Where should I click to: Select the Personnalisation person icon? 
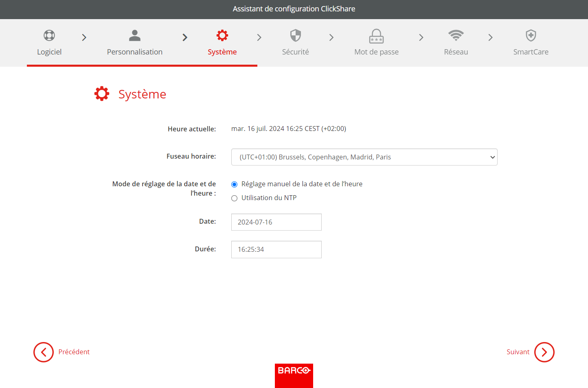135,35
